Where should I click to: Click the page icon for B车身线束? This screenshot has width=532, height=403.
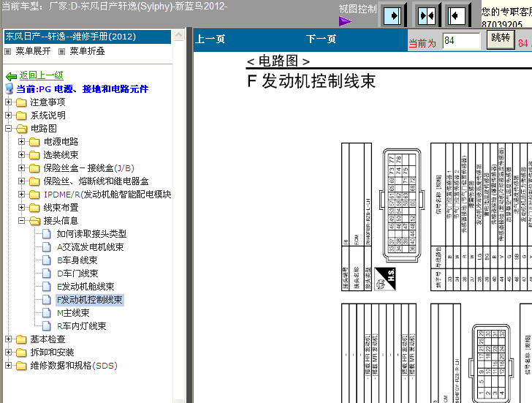pyautogui.click(x=47, y=260)
